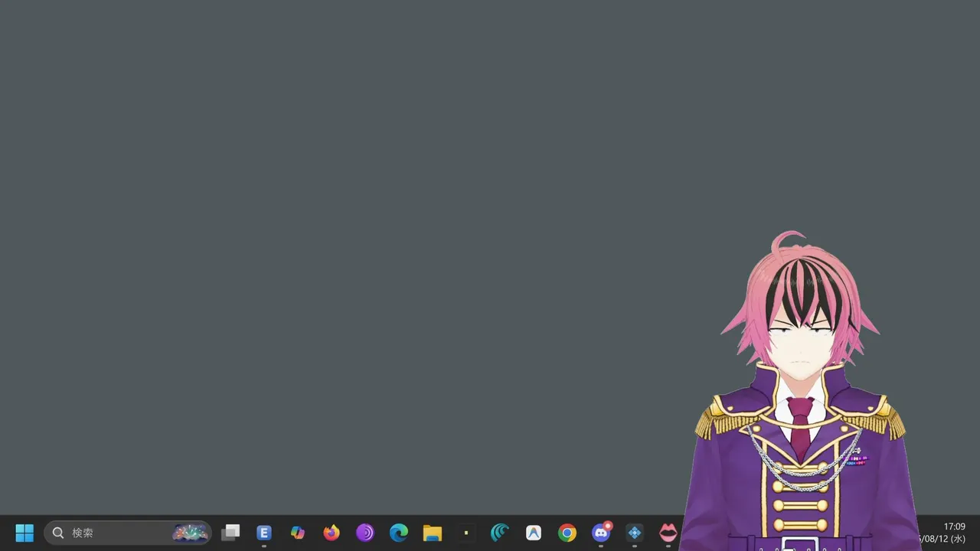This screenshot has height=551, width=980.
Task: Open the Windows Start menu
Action: (x=24, y=533)
